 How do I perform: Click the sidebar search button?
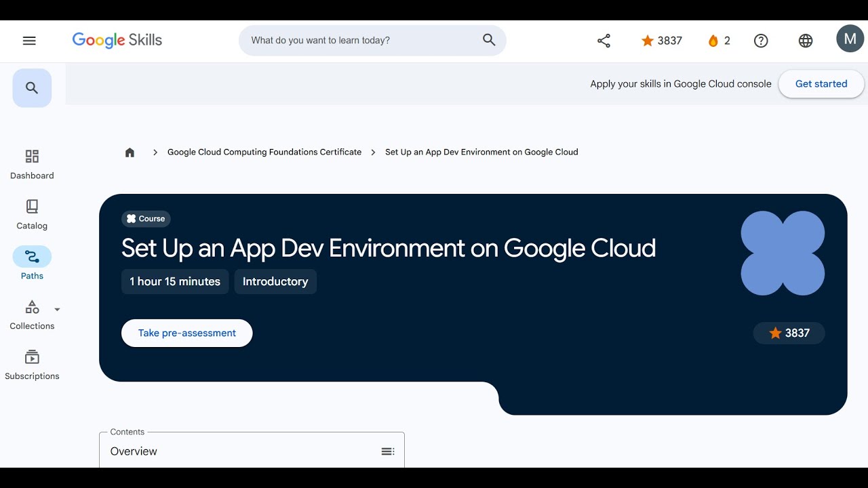click(x=32, y=88)
